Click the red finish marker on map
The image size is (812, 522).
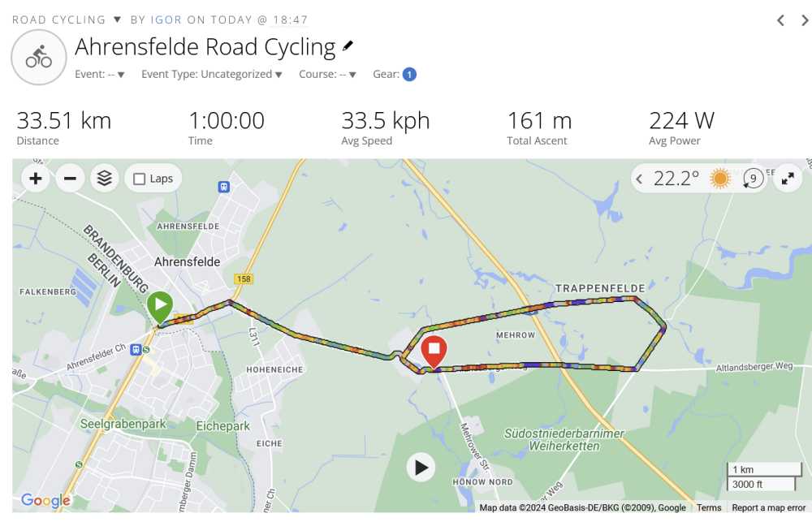(x=434, y=351)
